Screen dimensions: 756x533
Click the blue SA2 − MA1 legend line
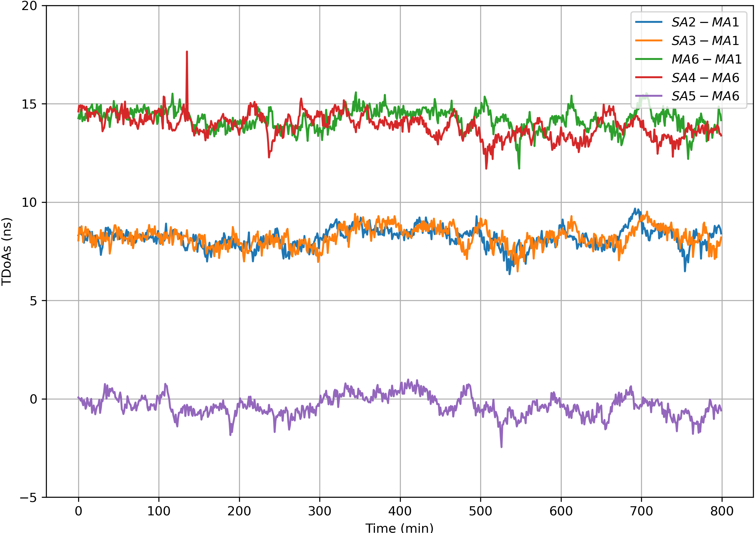tap(648, 22)
